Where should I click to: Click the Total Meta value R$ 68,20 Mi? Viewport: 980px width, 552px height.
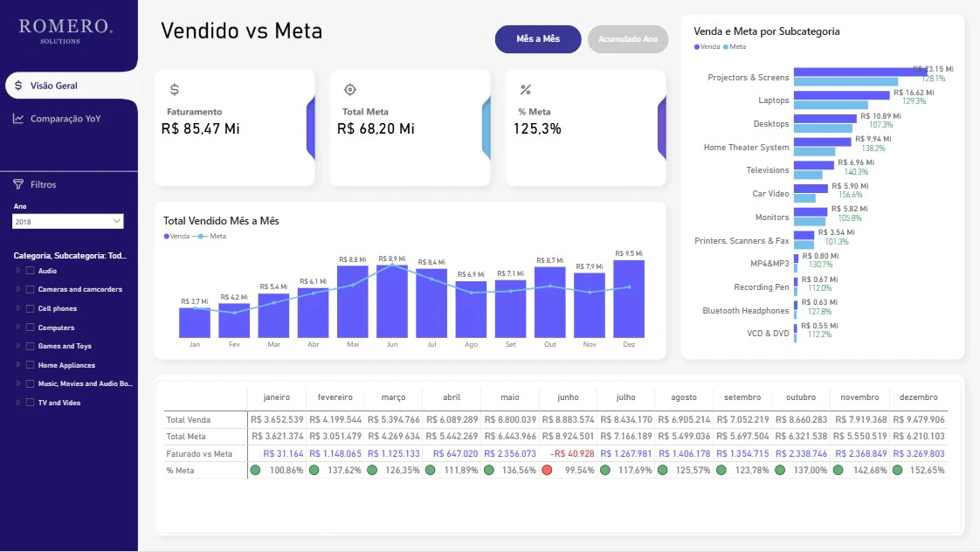click(x=376, y=128)
